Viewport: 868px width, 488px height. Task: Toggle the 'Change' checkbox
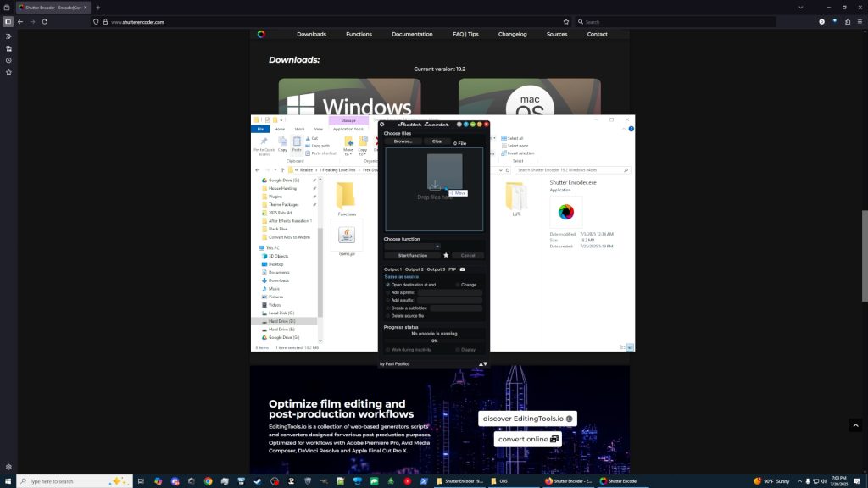click(x=458, y=285)
